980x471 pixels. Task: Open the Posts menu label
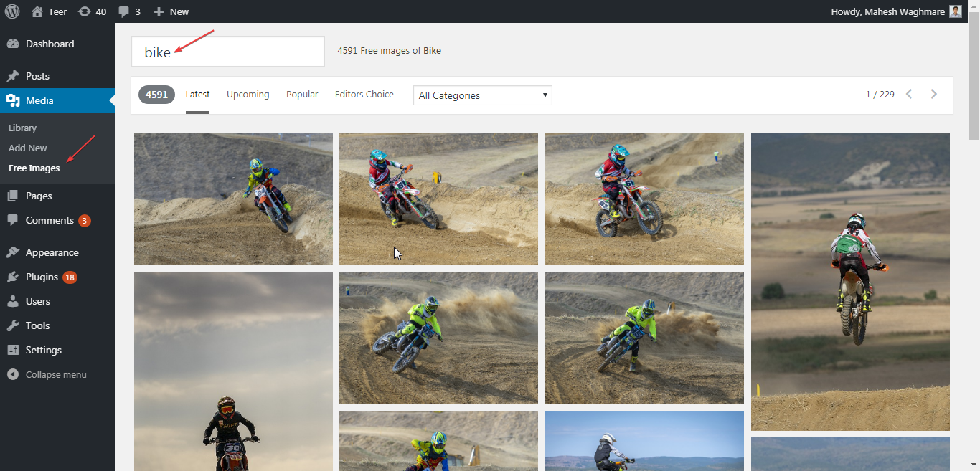pyautogui.click(x=37, y=76)
